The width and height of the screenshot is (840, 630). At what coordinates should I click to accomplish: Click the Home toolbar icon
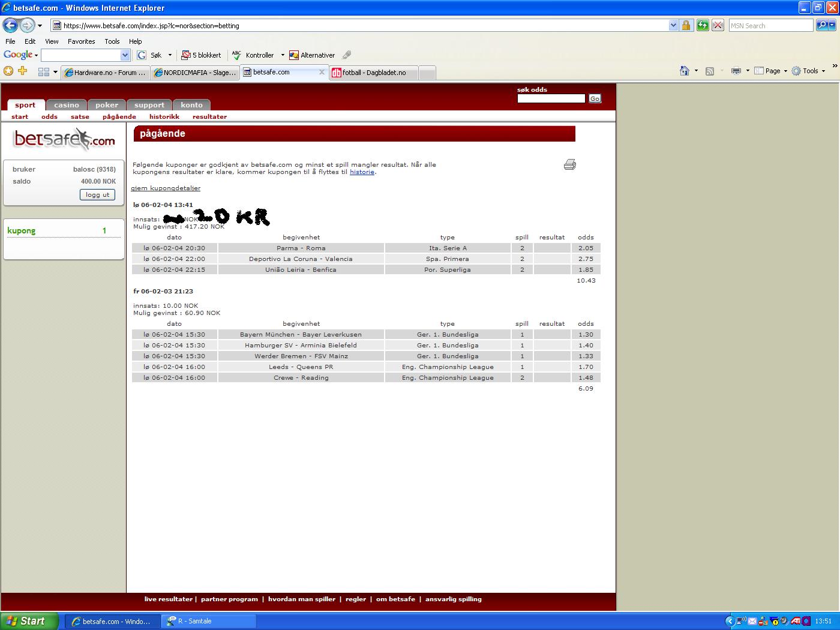coord(685,71)
